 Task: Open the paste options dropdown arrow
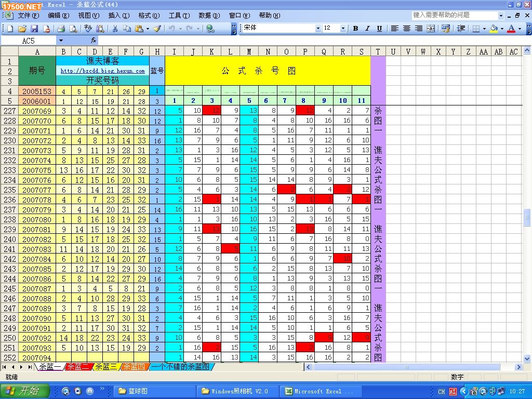tap(148, 29)
